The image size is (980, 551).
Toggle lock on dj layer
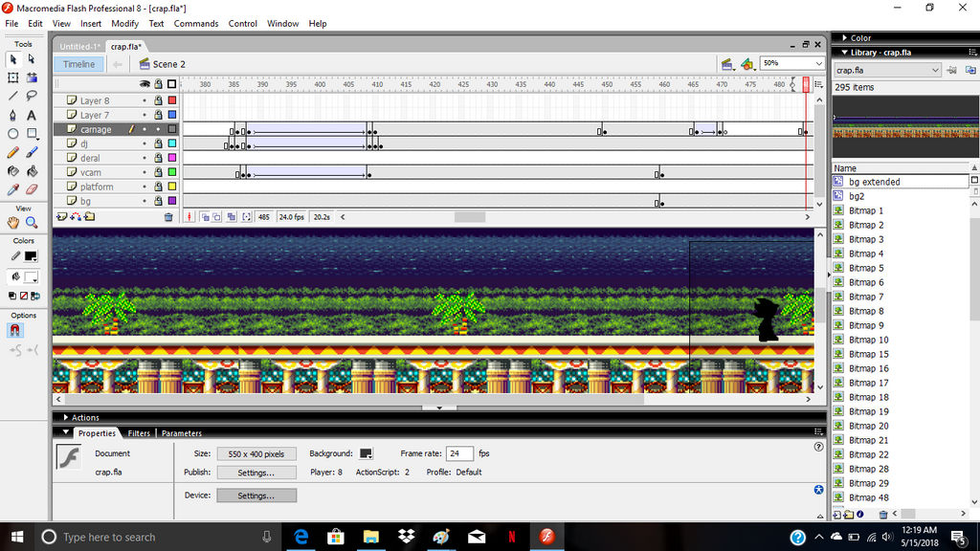(158, 143)
